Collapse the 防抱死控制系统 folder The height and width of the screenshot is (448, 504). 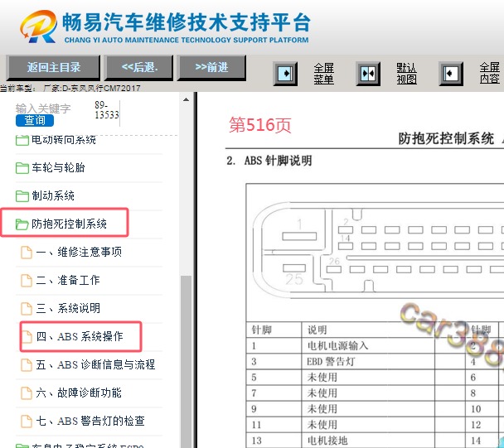(69, 224)
